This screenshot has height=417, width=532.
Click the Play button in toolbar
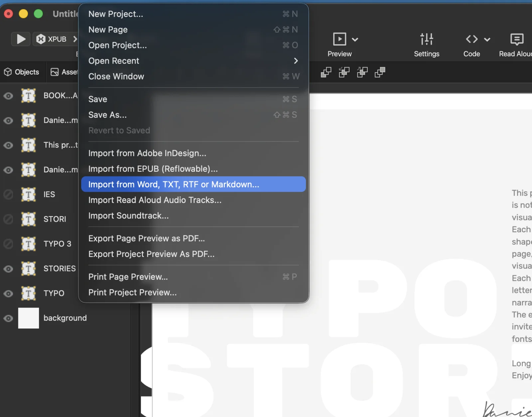tap(21, 39)
